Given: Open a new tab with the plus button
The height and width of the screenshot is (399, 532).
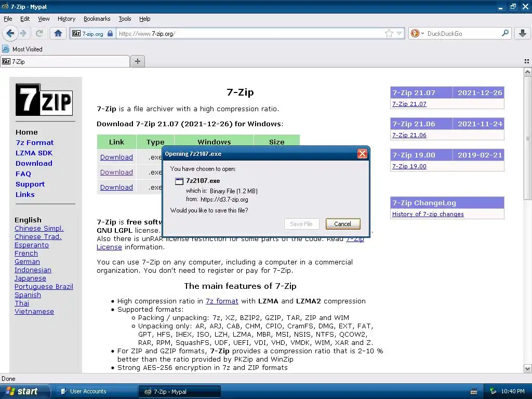Looking at the screenshot, I should coord(137,61).
